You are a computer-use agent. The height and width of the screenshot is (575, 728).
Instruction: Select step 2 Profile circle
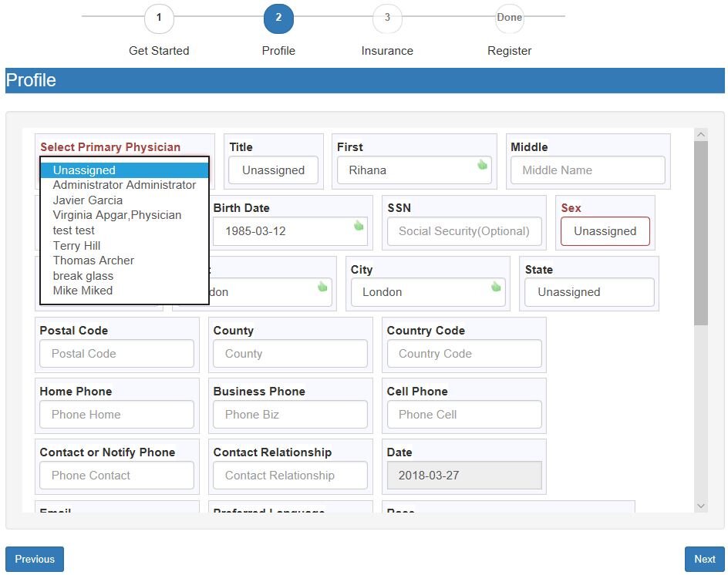point(278,18)
